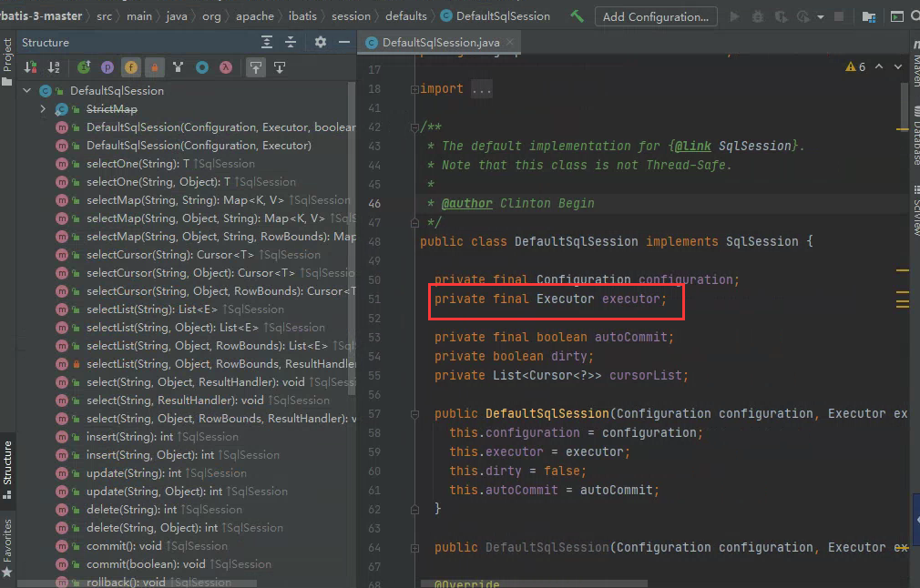Open Add Configuration dialog
Image resolution: width=920 pixels, height=588 pixels.
pyautogui.click(x=655, y=16)
